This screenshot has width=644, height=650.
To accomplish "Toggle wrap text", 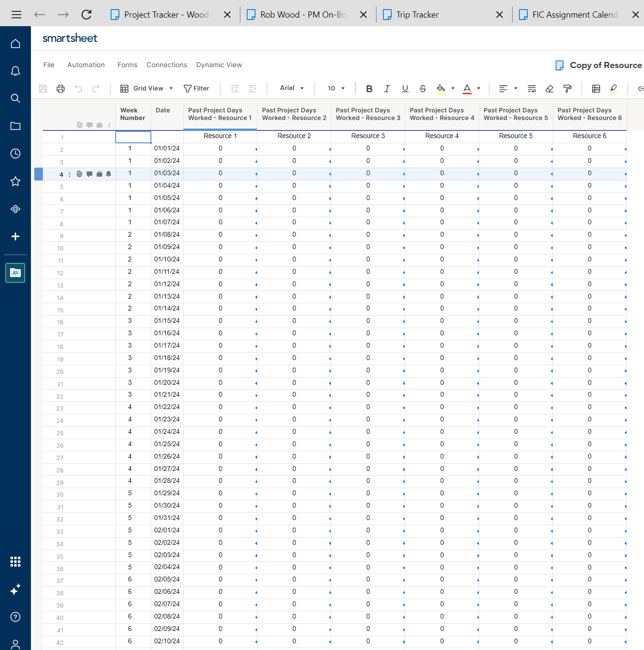I will [x=532, y=89].
